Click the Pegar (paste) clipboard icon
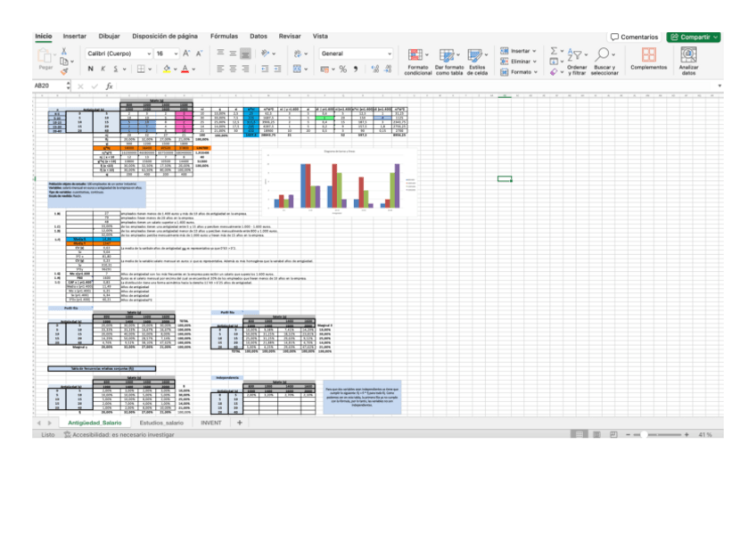Viewport: 756px width, 534px height. point(45,56)
